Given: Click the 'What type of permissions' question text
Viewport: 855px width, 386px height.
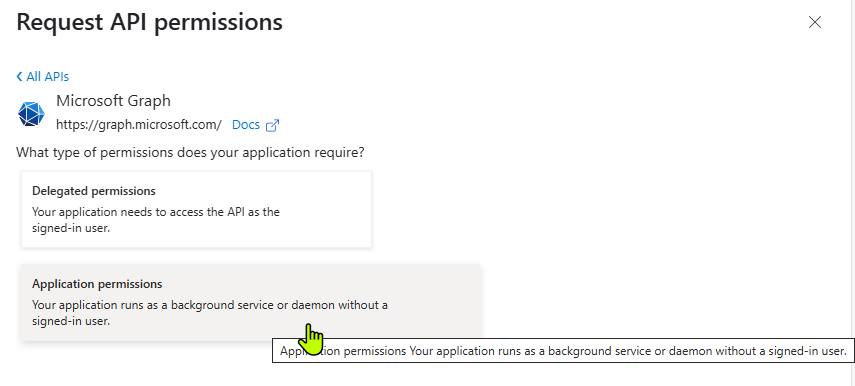Looking at the screenshot, I should tap(190, 152).
